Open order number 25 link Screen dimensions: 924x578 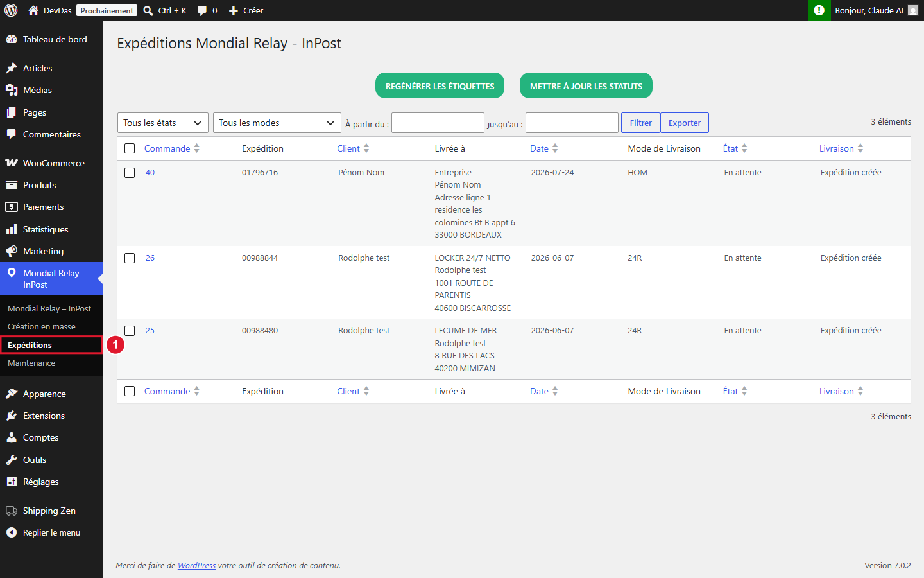tap(150, 331)
